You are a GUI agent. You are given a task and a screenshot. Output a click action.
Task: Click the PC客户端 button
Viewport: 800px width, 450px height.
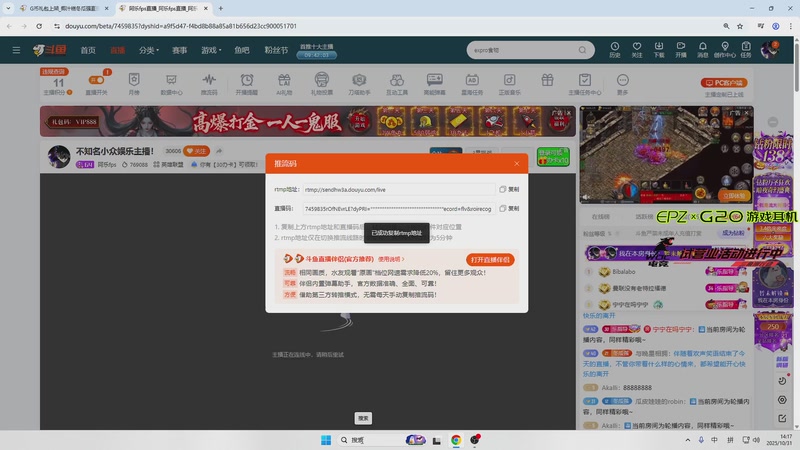[723, 83]
